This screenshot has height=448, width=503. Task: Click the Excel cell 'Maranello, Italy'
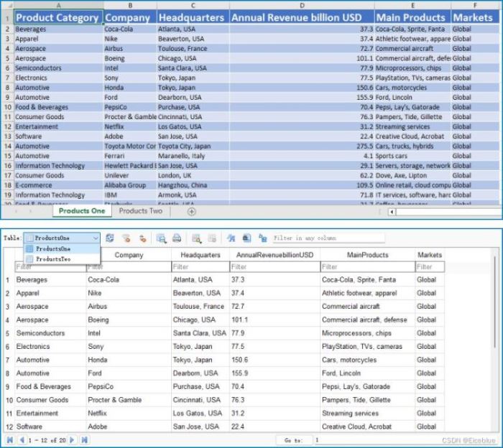click(193, 156)
